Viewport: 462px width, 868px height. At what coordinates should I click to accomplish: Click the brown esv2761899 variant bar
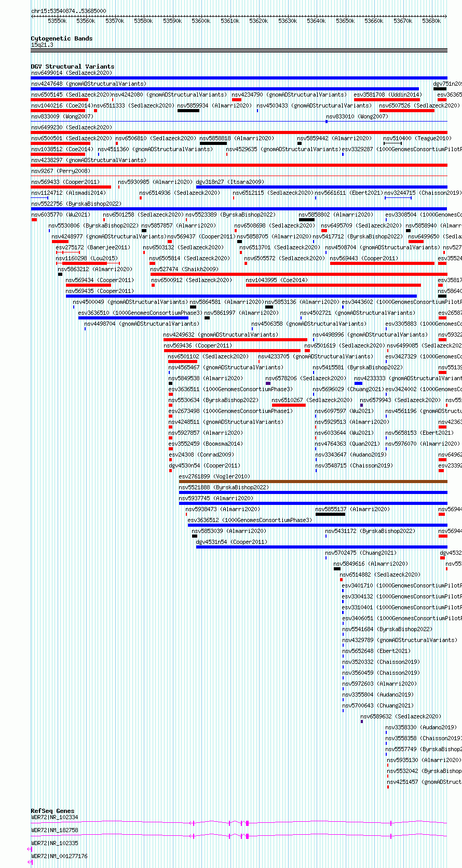click(x=313, y=482)
